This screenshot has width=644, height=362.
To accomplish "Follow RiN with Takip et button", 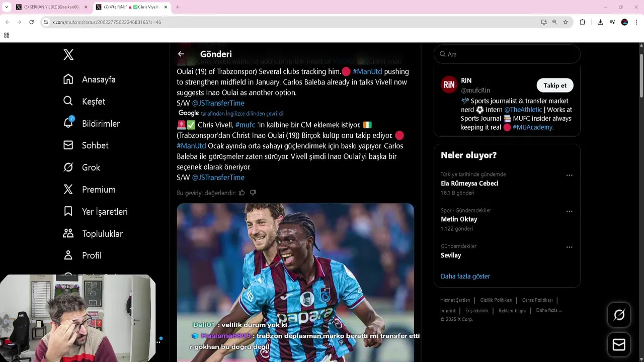I will (555, 85).
